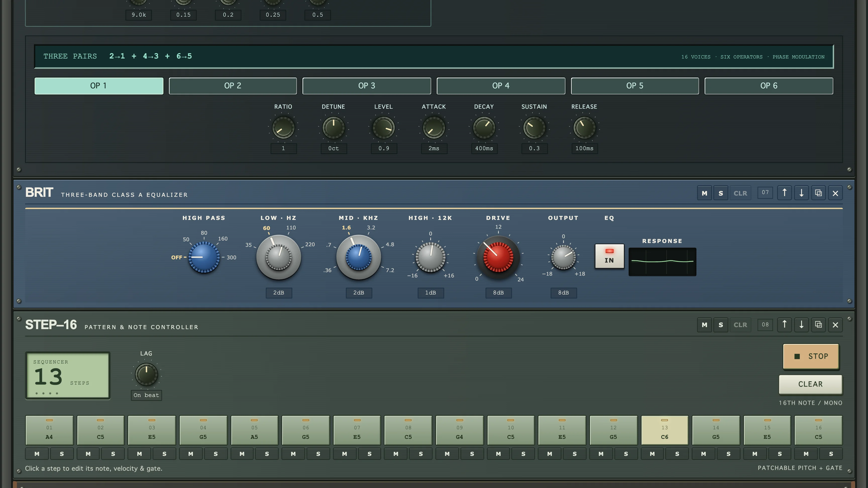
Task: Move STEP-16 module down in the rack
Action: click(x=801, y=325)
